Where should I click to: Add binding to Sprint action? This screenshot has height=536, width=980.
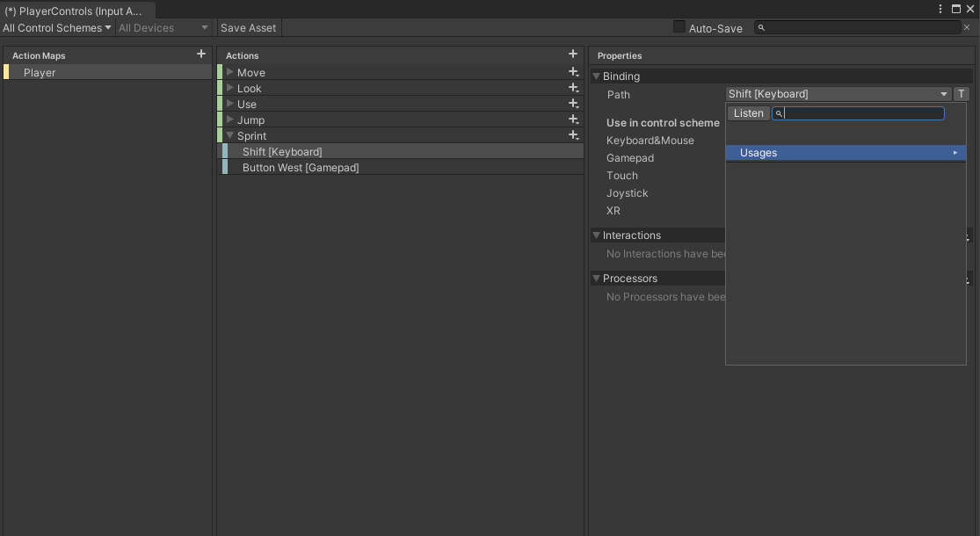click(x=573, y=135)
